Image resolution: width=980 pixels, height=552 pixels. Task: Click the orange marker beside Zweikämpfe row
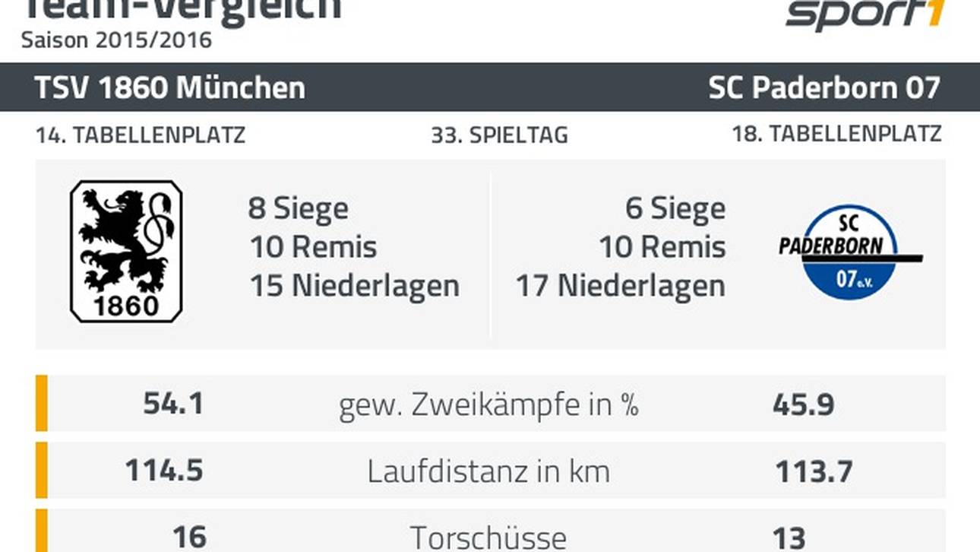[42, 404]
